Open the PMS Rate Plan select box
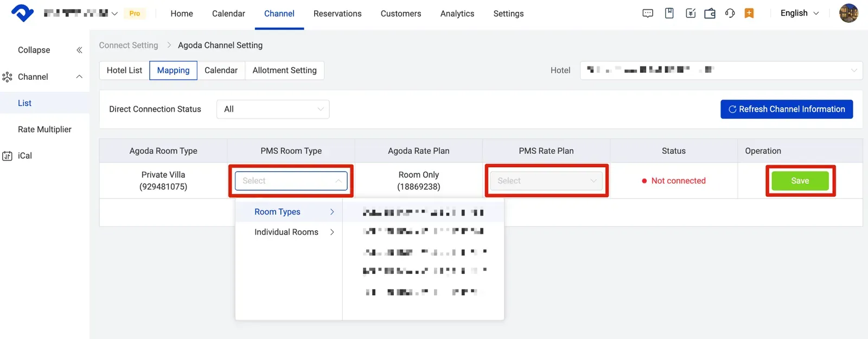Viewport: 868px width, 339px height. 546,181
